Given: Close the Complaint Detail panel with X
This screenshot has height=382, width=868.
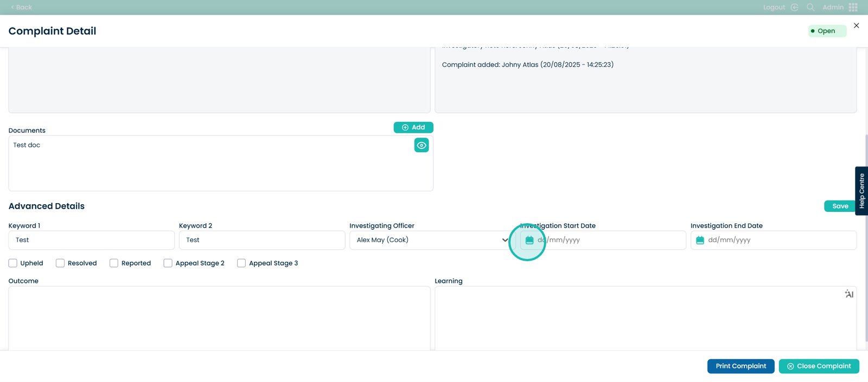Looking at the screenshot, I should (x=857, y=25).
